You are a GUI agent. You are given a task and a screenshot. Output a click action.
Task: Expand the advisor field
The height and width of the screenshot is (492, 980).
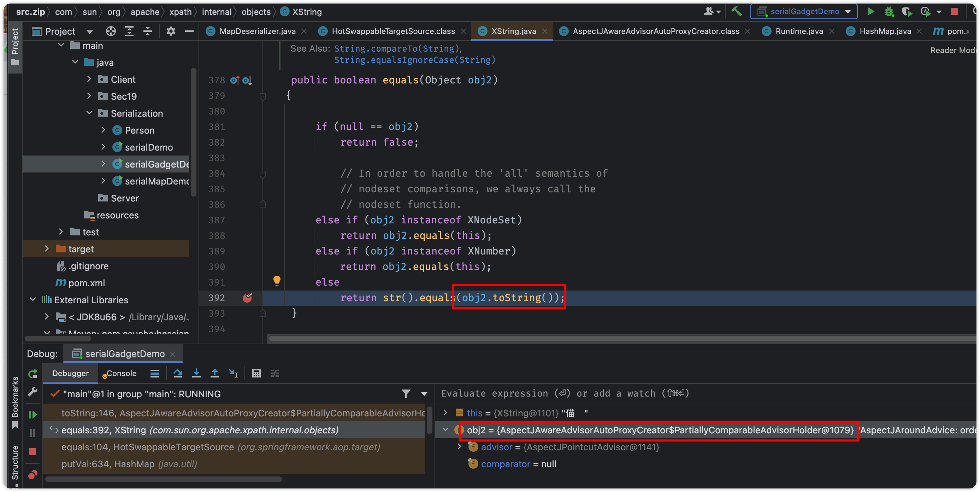(x=459, y=447)
